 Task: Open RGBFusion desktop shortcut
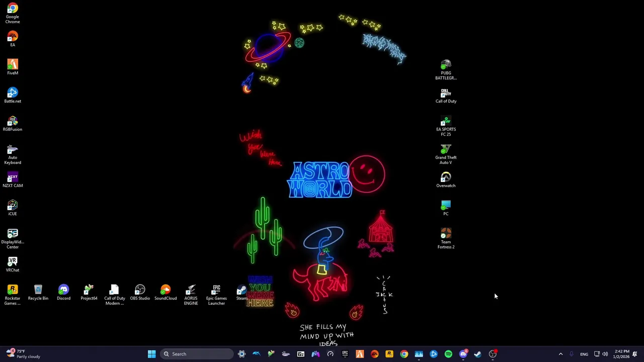coord(13,124)
